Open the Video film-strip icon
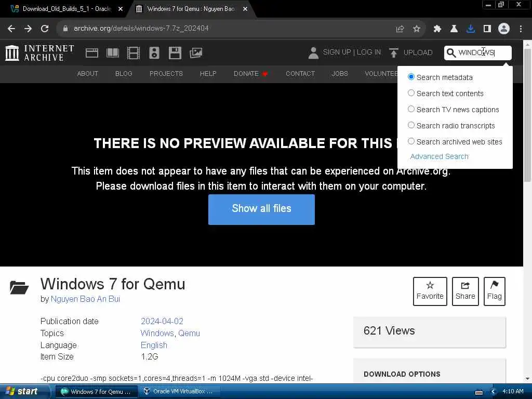 pyautogui.click(x=134, y=53)
